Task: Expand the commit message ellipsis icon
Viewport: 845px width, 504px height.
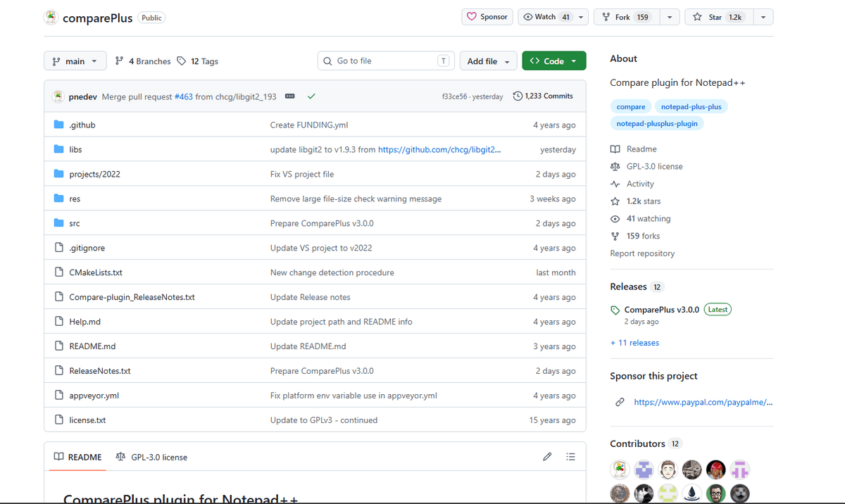Action: click(289, 96)
